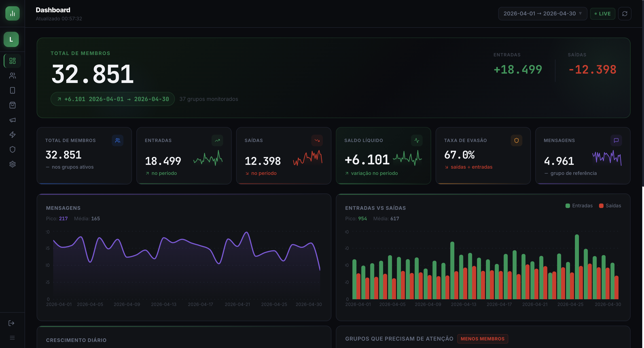The height and width of the screenshot is (348, 644).
Task: Click the +18.499 entradas value in hero card
Action: tap(518, 70)
